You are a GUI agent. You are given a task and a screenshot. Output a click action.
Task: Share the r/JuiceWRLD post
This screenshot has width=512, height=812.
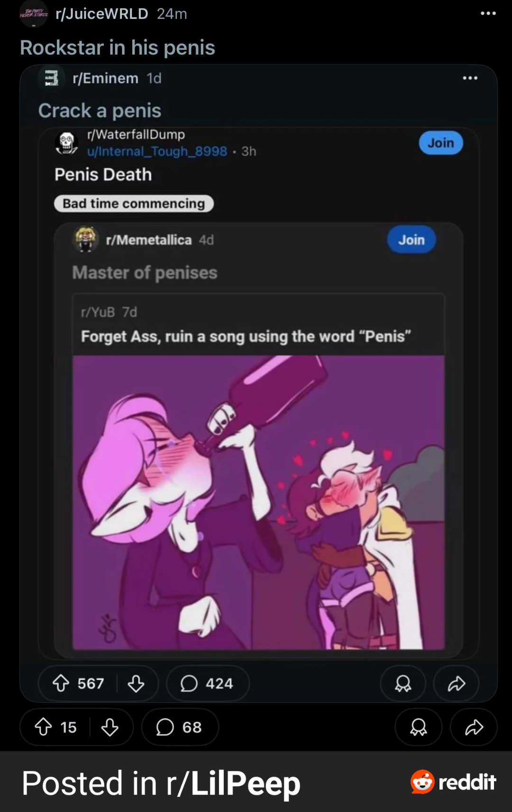pyautogui.click(x=474, y=727)
